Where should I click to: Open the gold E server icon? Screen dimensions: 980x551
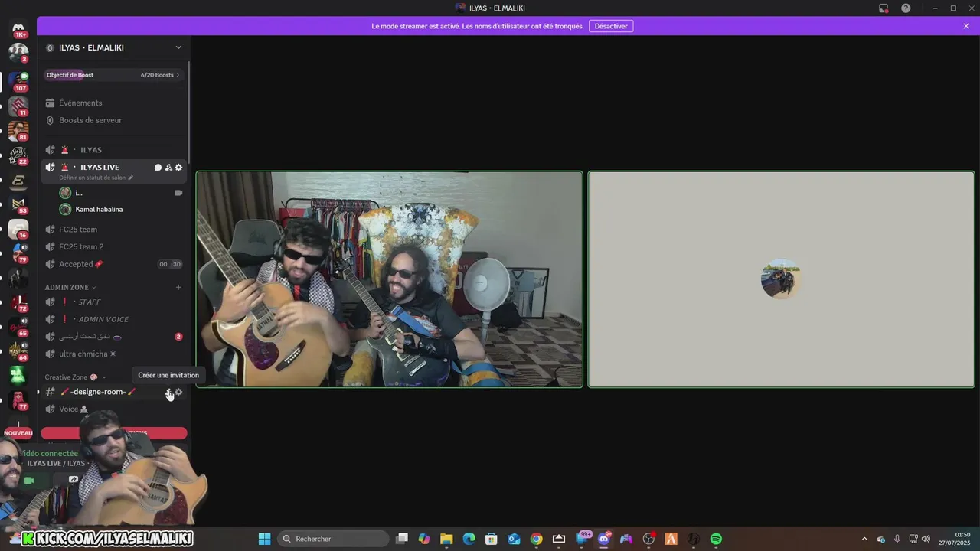coord(18,181)
